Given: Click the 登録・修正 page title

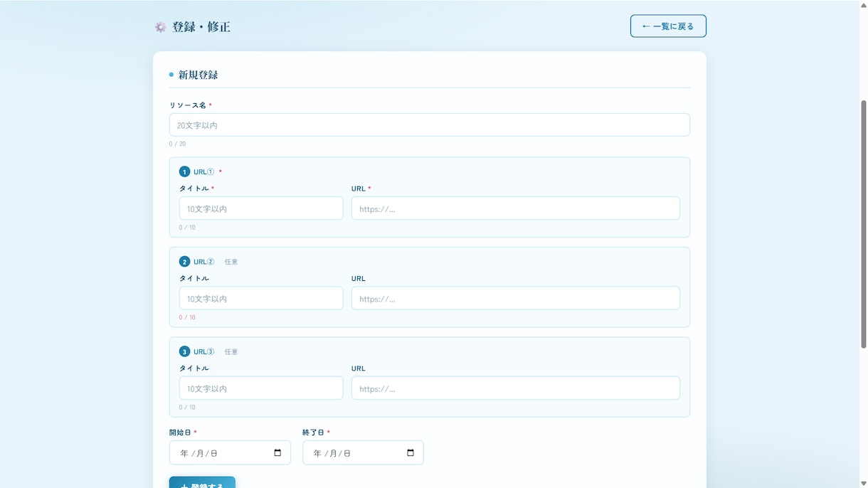Looking at the screenshot, I should 201,27.
